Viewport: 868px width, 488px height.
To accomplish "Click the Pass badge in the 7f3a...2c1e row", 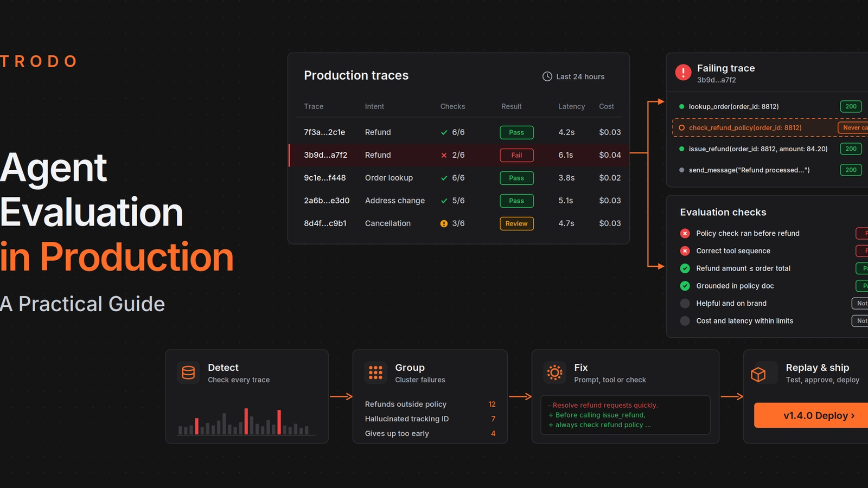I will pyautogui.click(x=516, y=132).
